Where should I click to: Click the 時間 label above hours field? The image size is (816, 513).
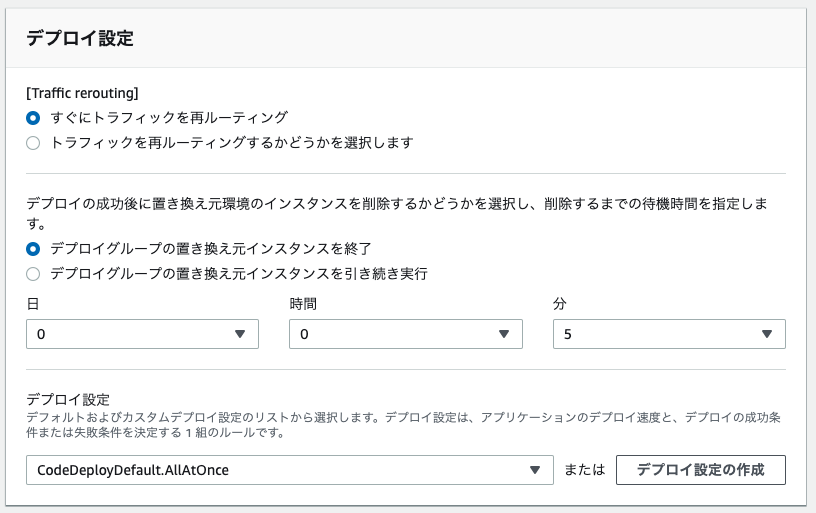pyautogui.click(x=302, y=301)
